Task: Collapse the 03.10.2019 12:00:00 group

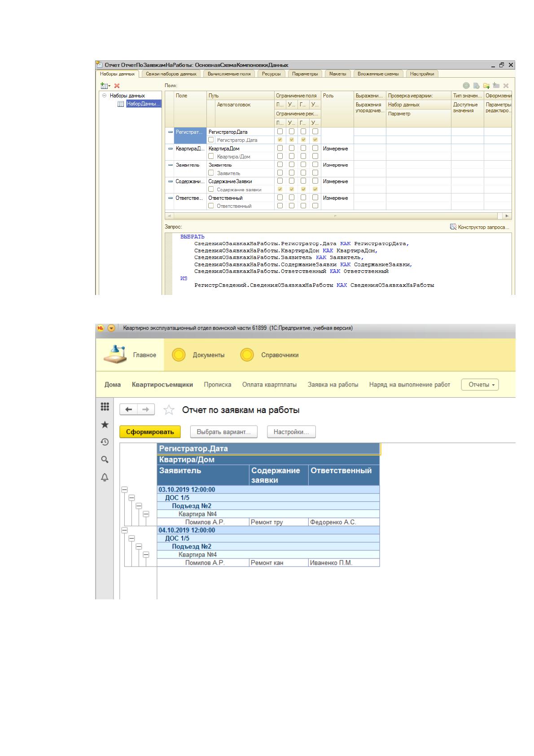Action: [125, 490]
